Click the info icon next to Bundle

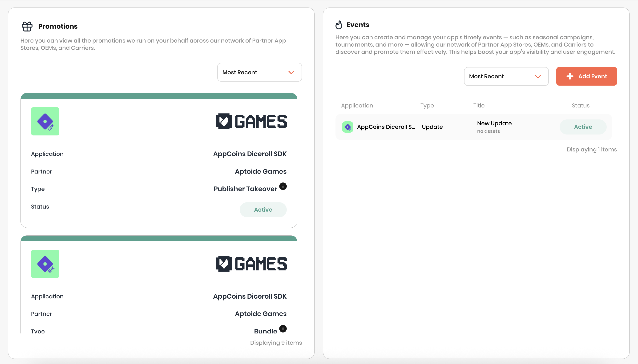(x=283, y=329)
